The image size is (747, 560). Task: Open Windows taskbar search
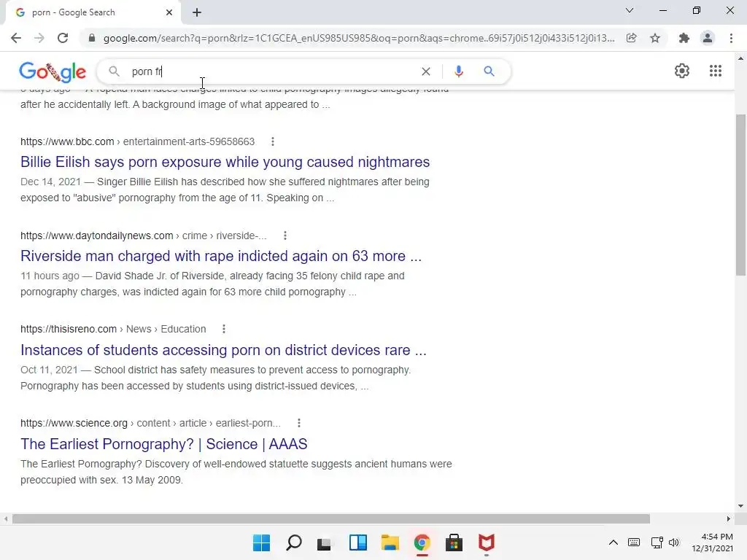click(293, 542)
